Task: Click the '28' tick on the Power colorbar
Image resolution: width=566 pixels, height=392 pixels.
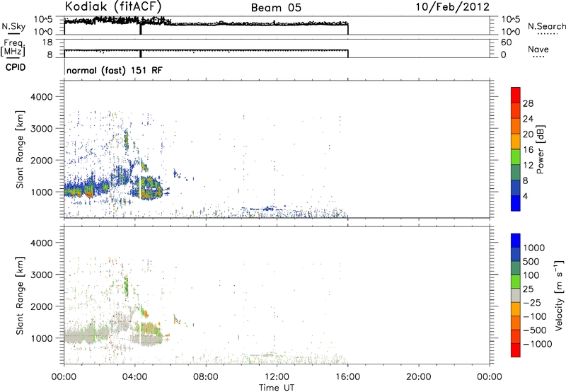Action: click(x=528, y=103)
